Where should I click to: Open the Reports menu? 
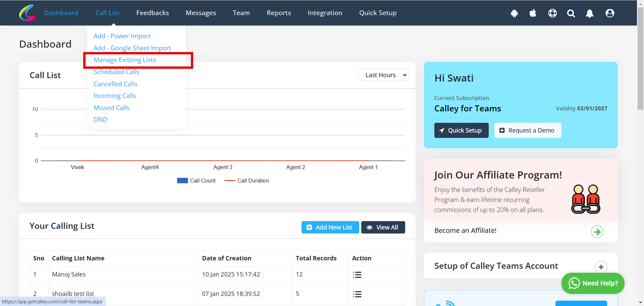pyautogui.click(x=279, y=13)
